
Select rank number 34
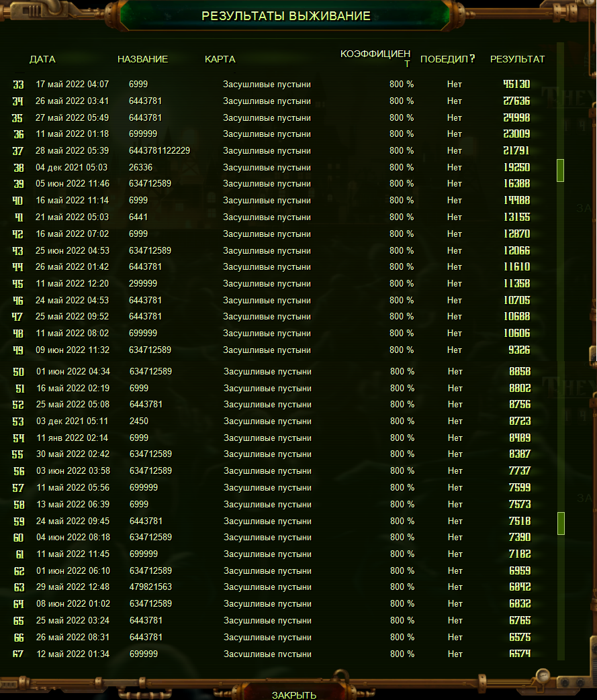(x=17, y=101)
